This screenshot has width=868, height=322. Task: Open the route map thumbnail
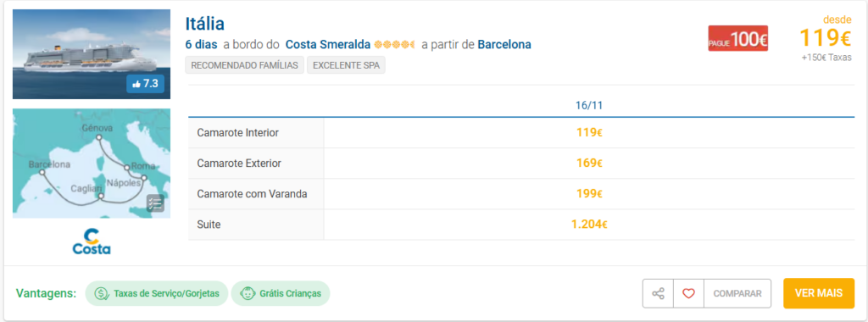(x=92, y=164)
